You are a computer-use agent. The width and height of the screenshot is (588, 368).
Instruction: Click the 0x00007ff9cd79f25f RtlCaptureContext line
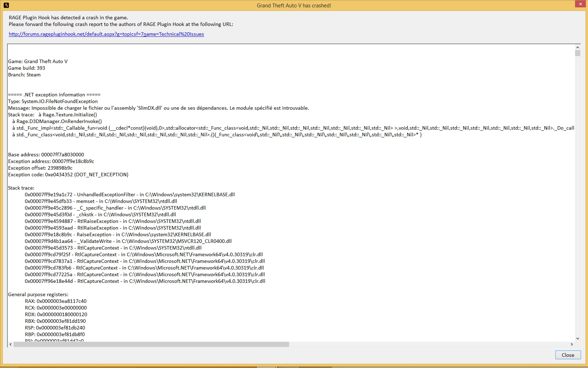click(x=144, y=254)
